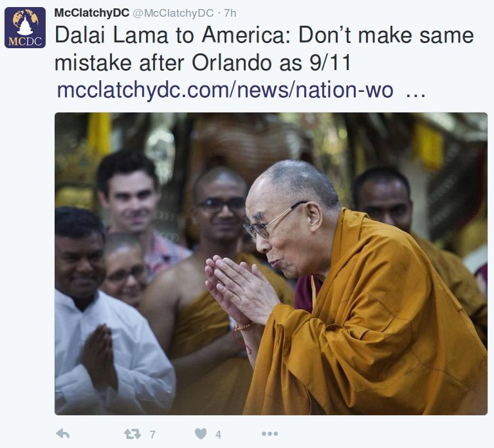View the retweet count of 7
This screenshot has width=494, height=448.
[x=152, y=435]
